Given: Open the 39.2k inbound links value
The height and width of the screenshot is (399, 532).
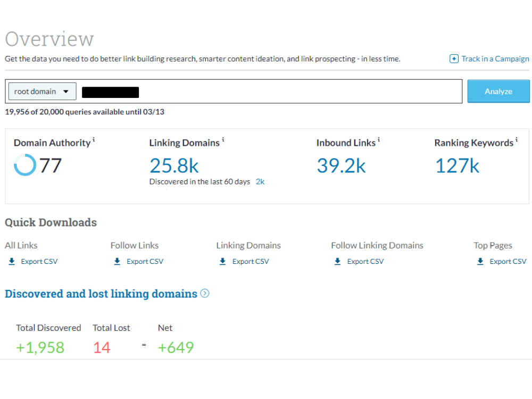Looking at the screenshot, I should (x=342, y=165).
